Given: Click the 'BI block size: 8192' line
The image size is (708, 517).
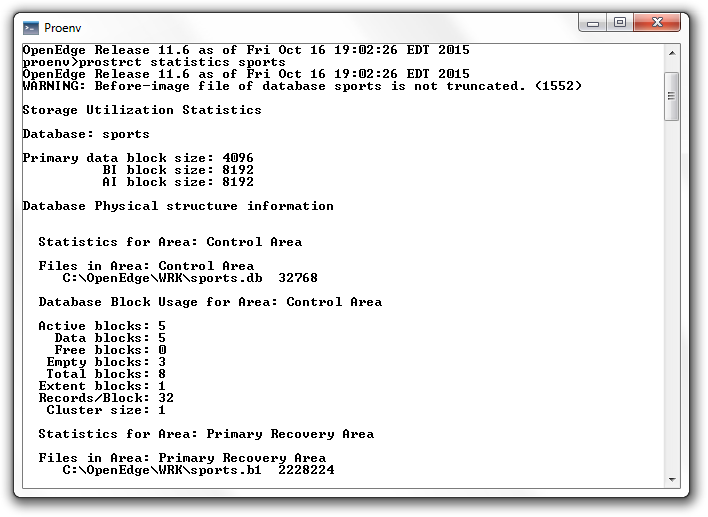Looking at the screenshot, I should pyautogui.click(x=178, y=170).
